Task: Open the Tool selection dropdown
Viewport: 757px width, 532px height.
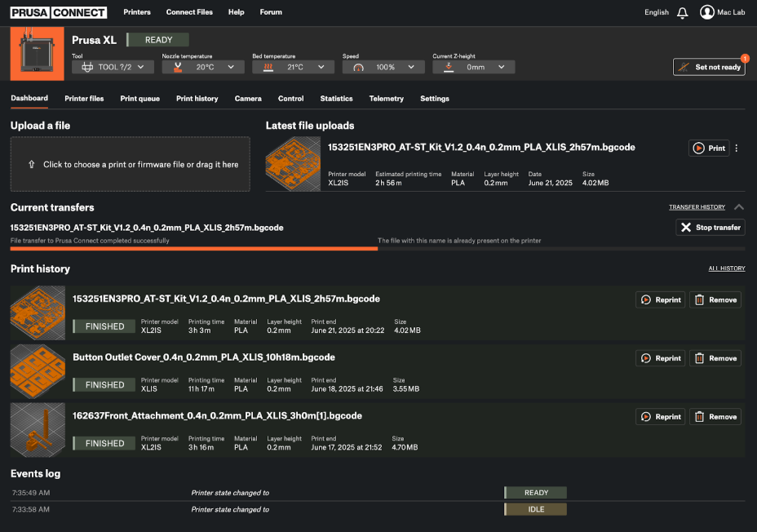Action: 113,68
